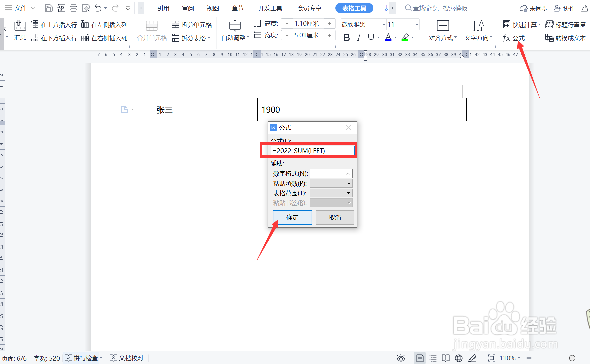Switch to Web Layout globe icon
The image size is (590, 364).
[459, 358]
